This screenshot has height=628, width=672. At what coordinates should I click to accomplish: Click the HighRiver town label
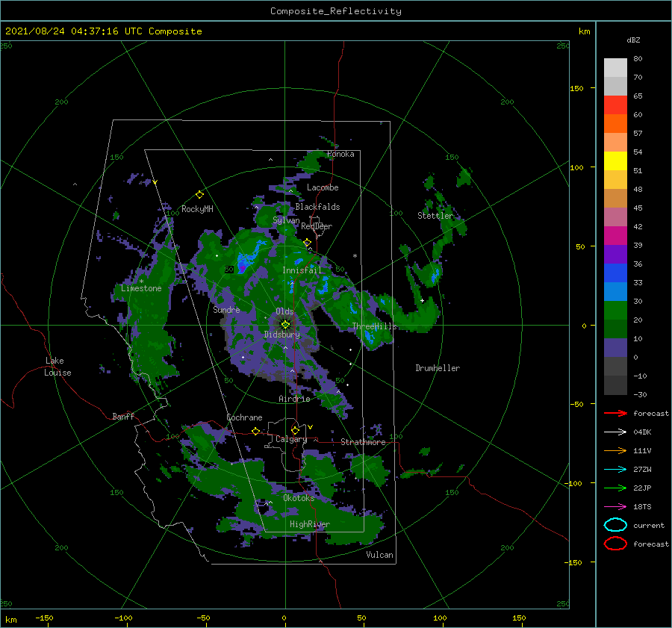[310, 524]
